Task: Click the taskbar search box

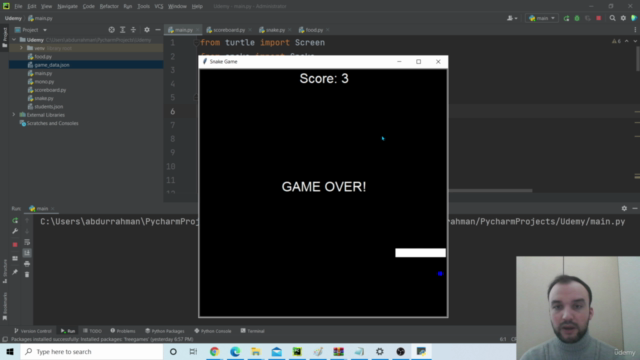Action: coord(91,351)
